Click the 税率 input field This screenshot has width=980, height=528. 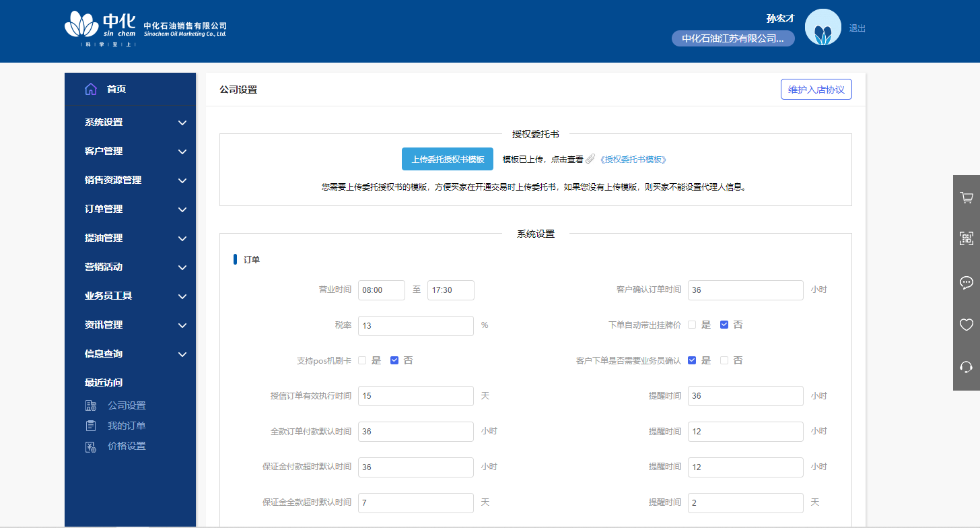415,326
